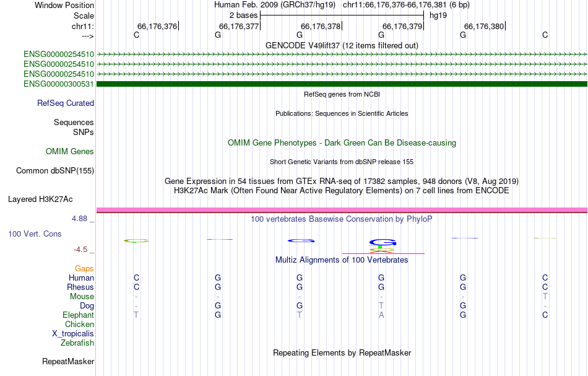Screen dimensions: 588x376
Task: Click the pink H3K27Ac signal bar
Action: 342,210
